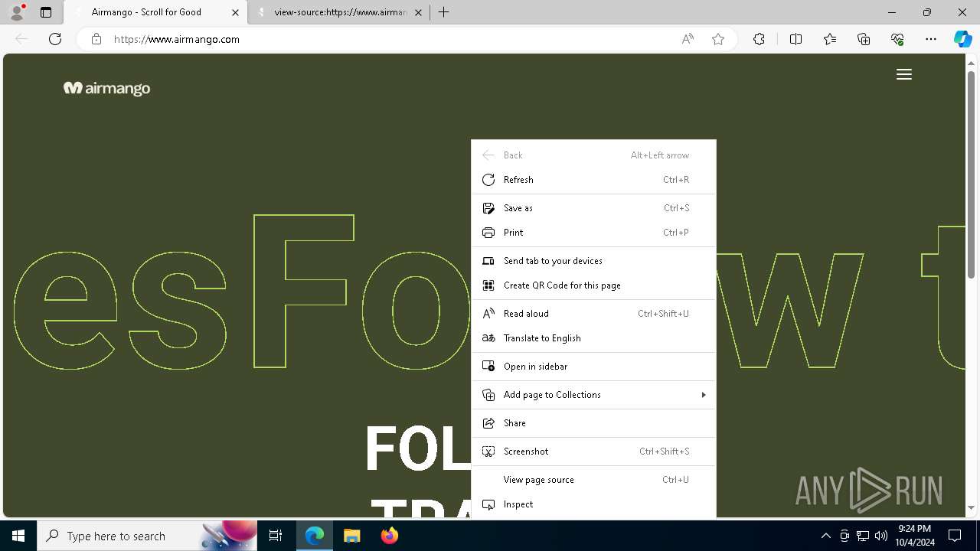Open File Explorer from taskbar
The width and height of the screenshot is (980, 551).
pos(351,536)
